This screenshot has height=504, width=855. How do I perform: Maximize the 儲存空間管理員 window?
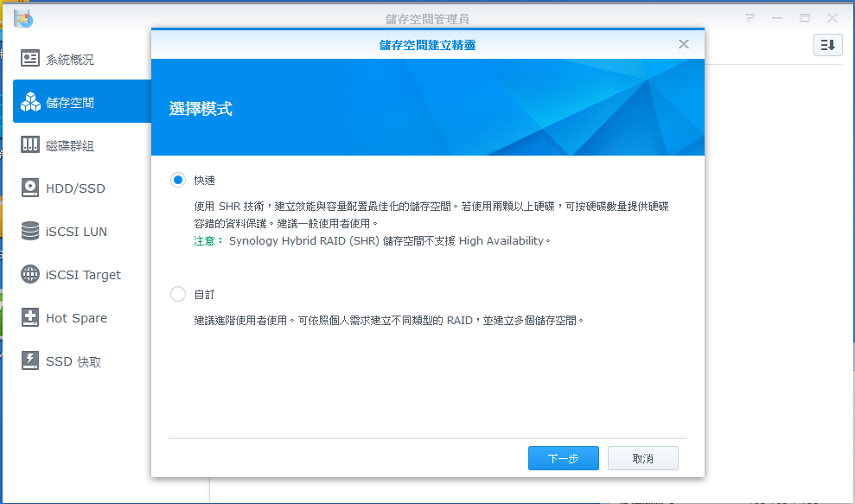point(804,18)
